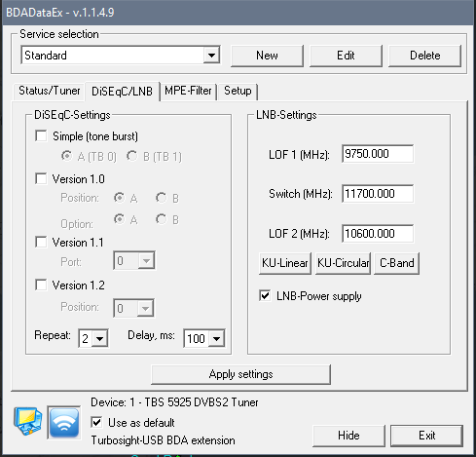The height and width of the screenshot is (457, 476).
Task: Toggle the Use as default checkbox
Action: pyautogui.click(x=96, y=422)
